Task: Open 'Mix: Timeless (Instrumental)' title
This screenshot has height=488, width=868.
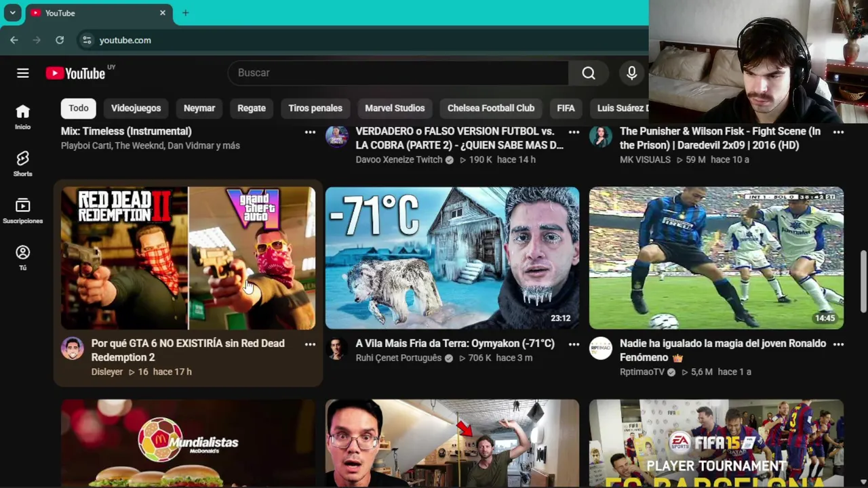Action: click(x=126, y=131)
